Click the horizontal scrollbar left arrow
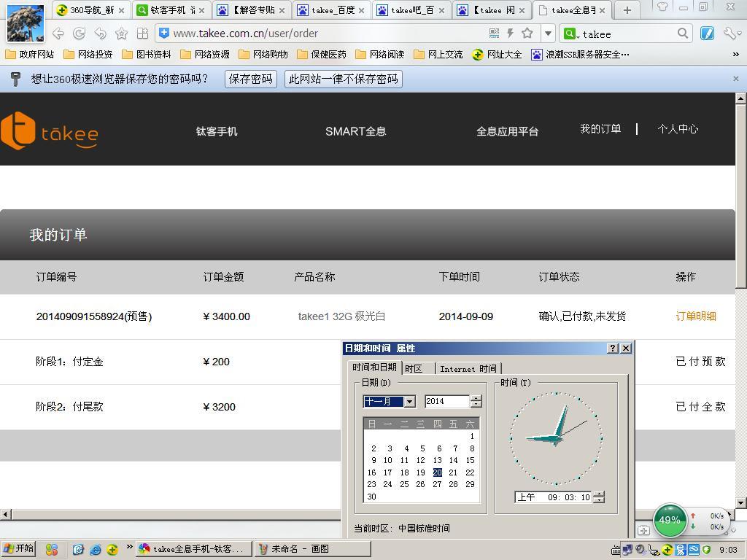Image resolution: width=747 pixels, height=560 pixels. coord(5,514)
